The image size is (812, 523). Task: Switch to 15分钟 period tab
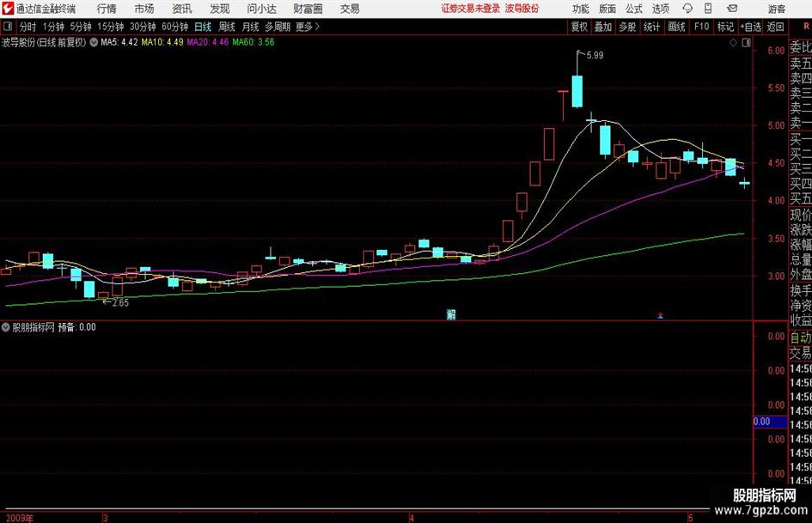coord(111,27)
